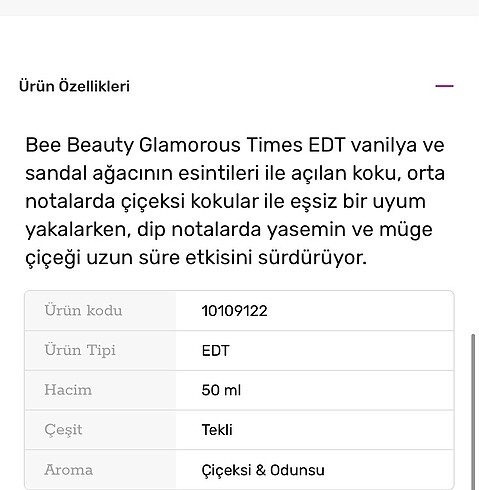Screen dimensions: 479x490
Task: Click the phrase 'sandal ağacının esintileri' in description
Action: pyautogui.click(x=142, y=173)
